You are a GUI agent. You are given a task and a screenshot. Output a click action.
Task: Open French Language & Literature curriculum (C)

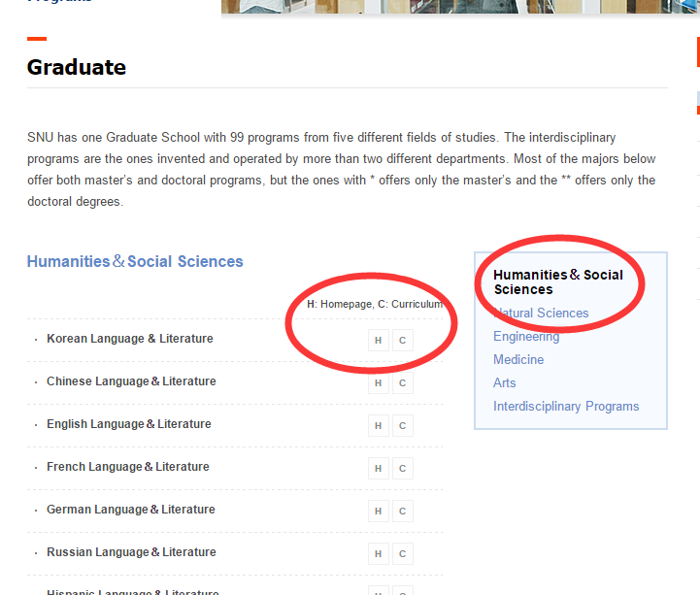403,468
